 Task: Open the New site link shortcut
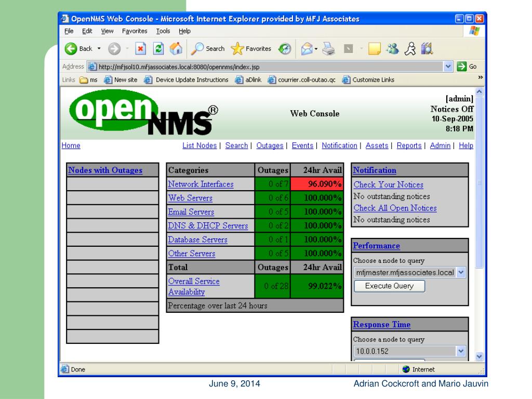tap(121, 80)
